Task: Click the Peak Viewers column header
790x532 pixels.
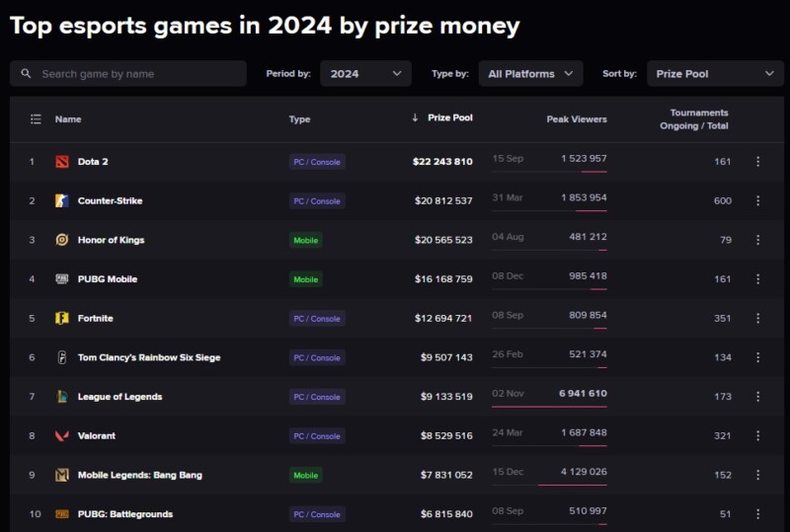Action: coord(577,119)
